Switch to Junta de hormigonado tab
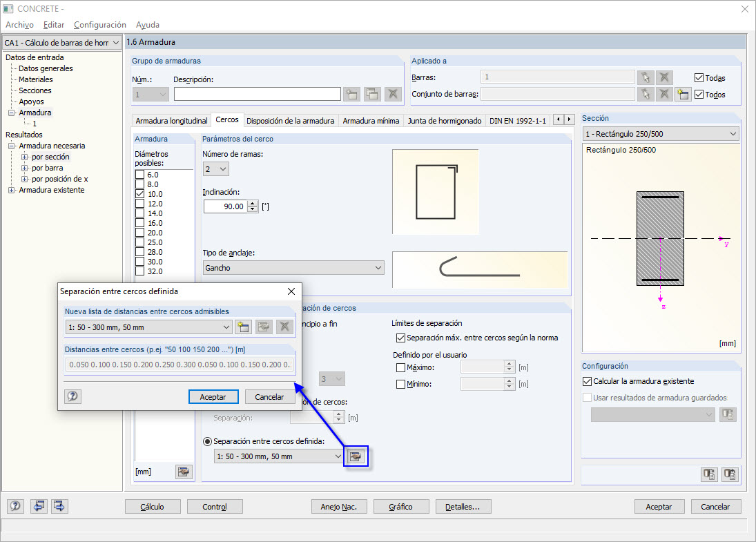Screen dimensions: 756x542 click(x=445, y=121)
